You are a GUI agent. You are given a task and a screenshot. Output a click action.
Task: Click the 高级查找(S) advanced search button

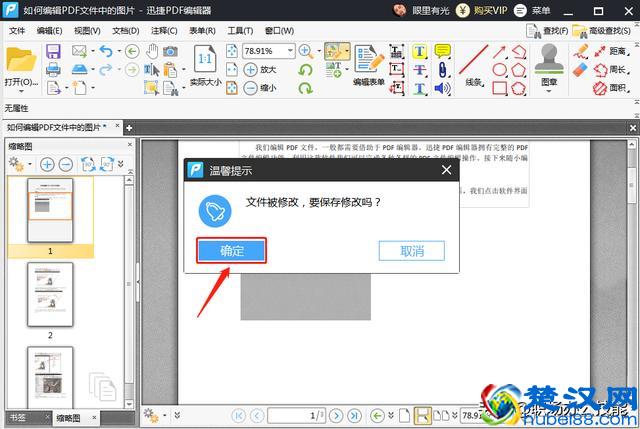point(602,31)
